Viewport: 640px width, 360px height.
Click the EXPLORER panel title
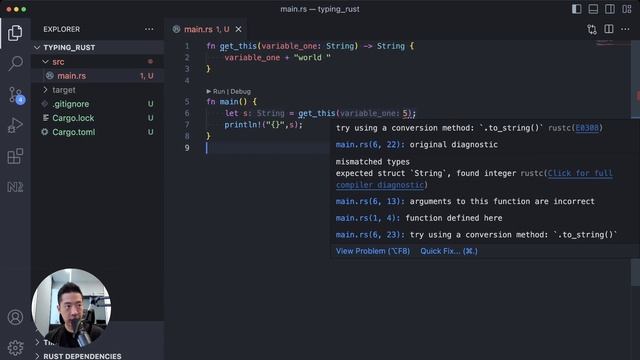62,29
